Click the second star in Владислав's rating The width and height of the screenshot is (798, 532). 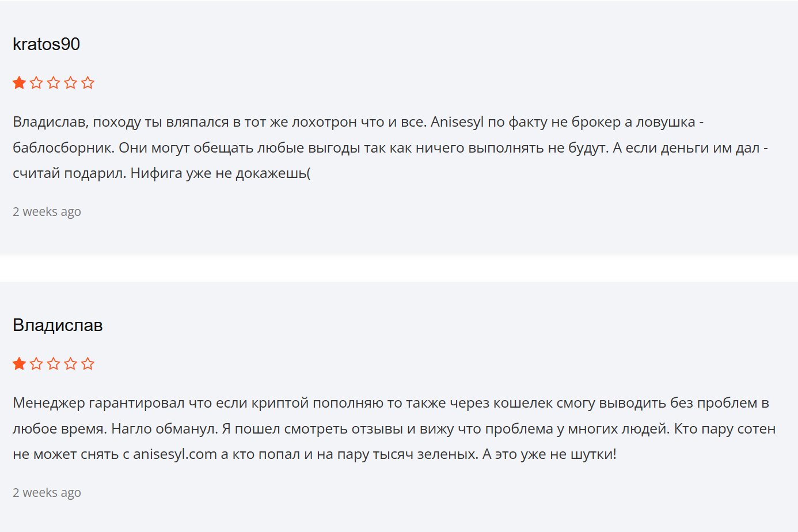point(36,363)
